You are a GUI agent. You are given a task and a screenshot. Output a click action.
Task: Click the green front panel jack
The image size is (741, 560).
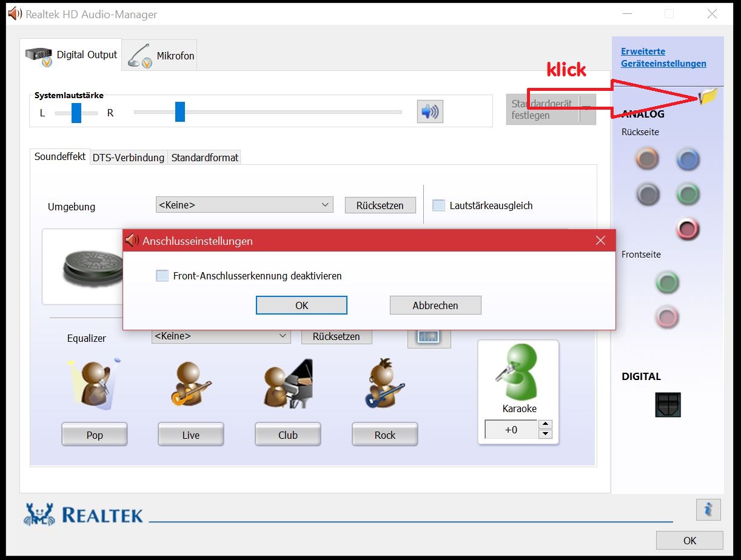[x=668, y=282]
